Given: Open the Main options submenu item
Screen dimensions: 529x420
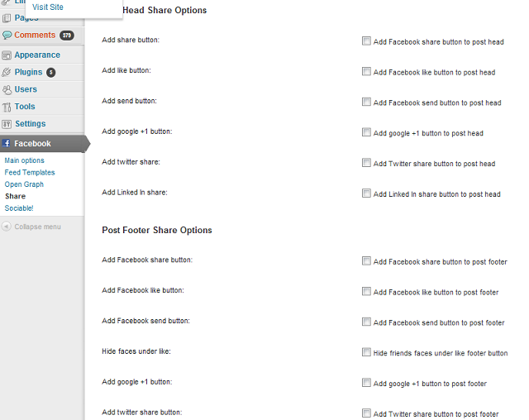Looking at the screenshot, I should (24, 160).
